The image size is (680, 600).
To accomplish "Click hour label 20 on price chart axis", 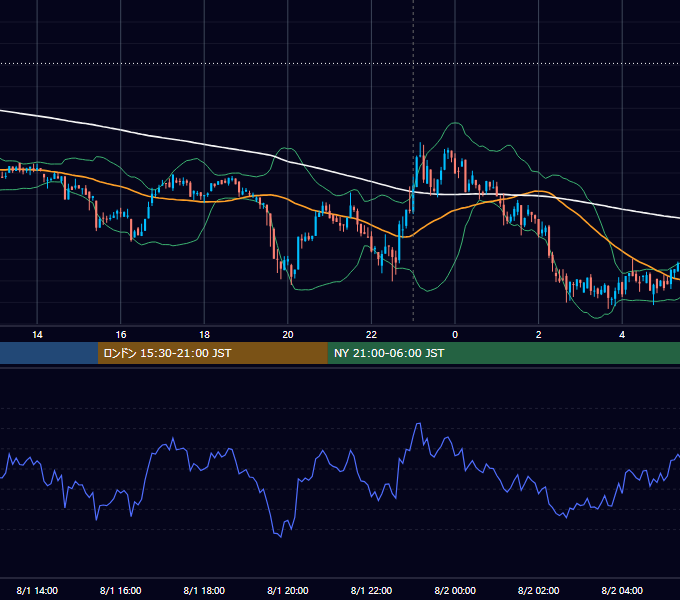I will click(x=288, y=335).
